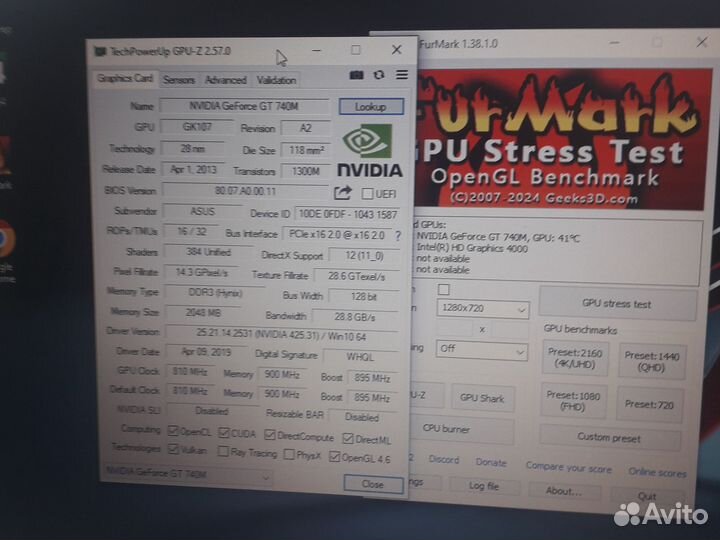Screen dimensions: 720x540
Task: Open GPU Shark from FurMark
Action: pyautogui.click(x=482, y=398)
